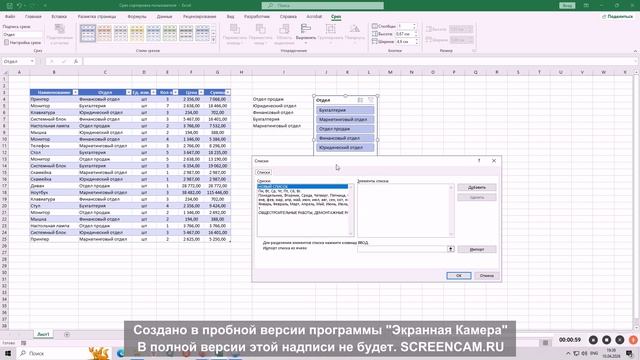Click the select-all corner of the worksheet
Image resolution: width=640 pixels, height=360 pixels.
[4, 72]
